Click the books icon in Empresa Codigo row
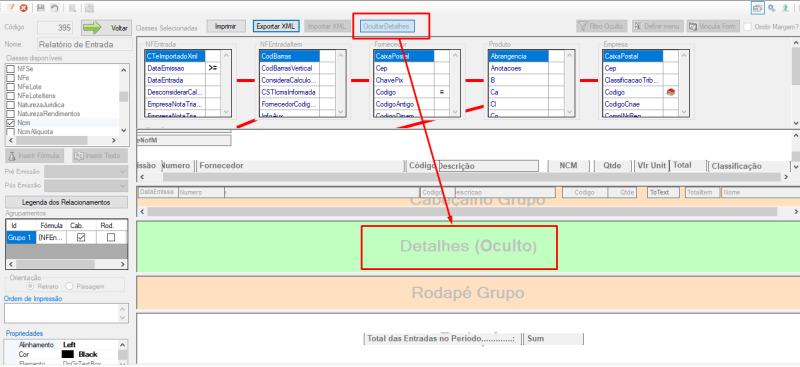 click(x=671, y=92)
